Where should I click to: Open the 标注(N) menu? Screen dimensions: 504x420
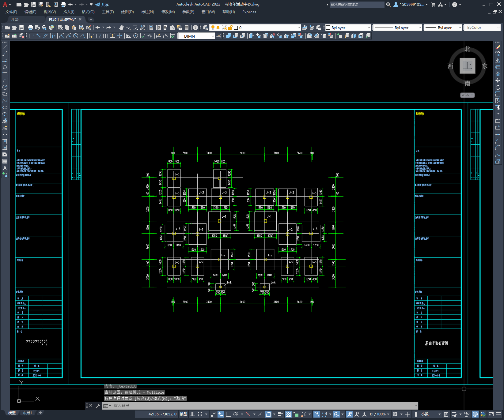(x=147, y=12)
